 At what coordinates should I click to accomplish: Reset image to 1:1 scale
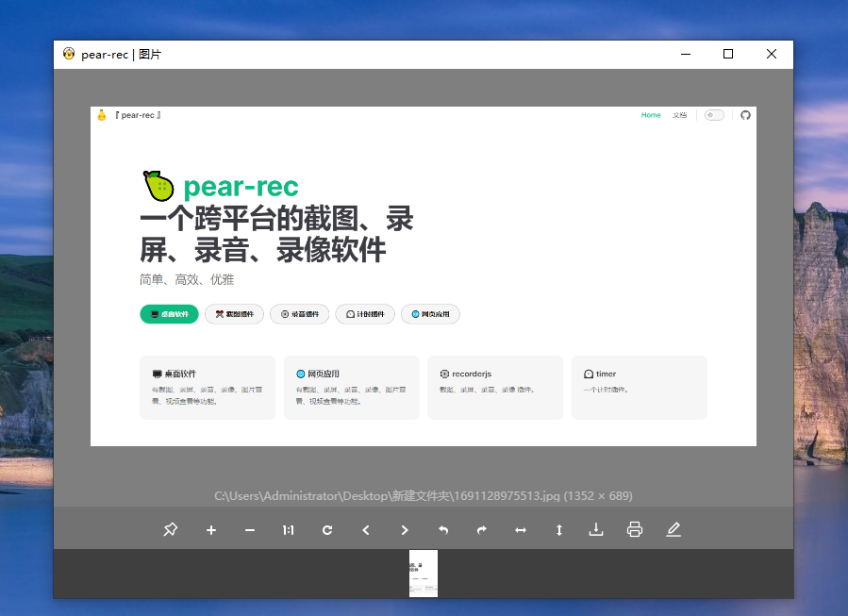[288, 530]
